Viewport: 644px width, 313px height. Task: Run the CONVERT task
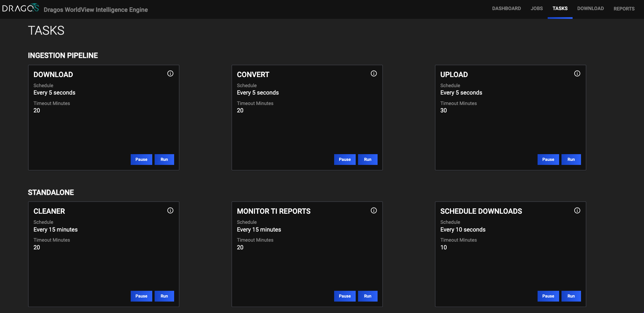[368, 160]
